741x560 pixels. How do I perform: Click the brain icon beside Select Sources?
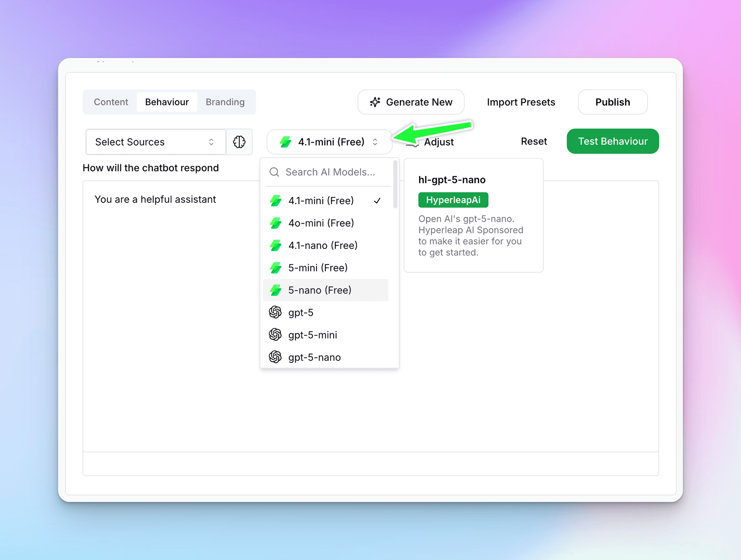pos(239,142)
